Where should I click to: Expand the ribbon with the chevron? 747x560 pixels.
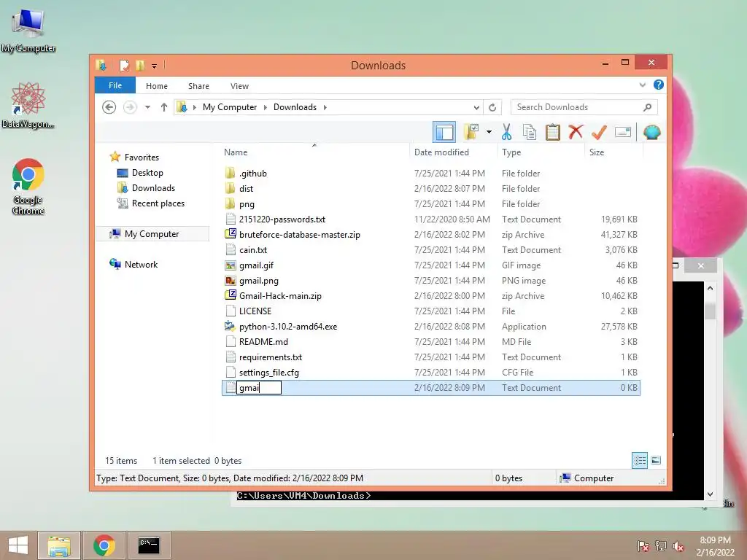click(x=642, y=85)
